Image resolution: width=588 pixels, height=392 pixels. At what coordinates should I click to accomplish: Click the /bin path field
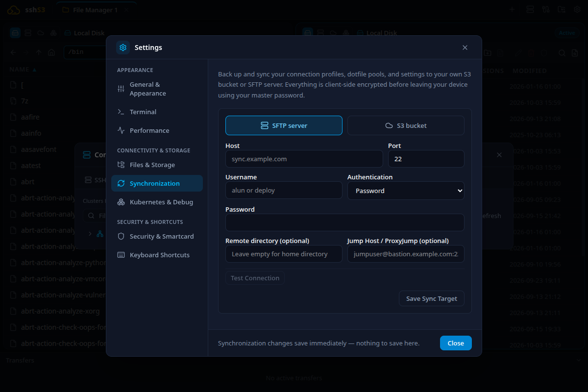tap(86, 52)
